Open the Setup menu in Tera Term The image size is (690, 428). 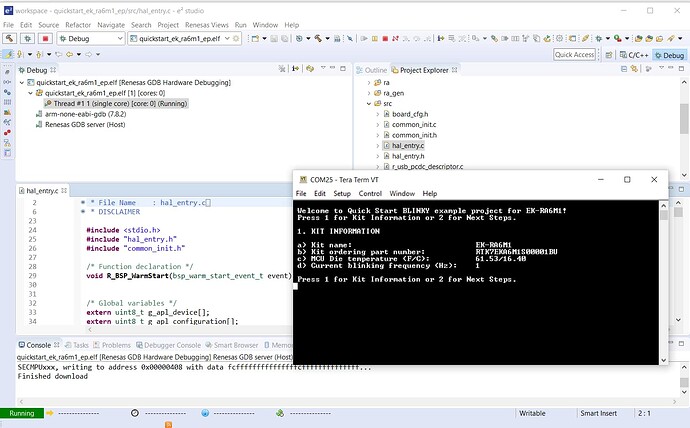(342, 193)
